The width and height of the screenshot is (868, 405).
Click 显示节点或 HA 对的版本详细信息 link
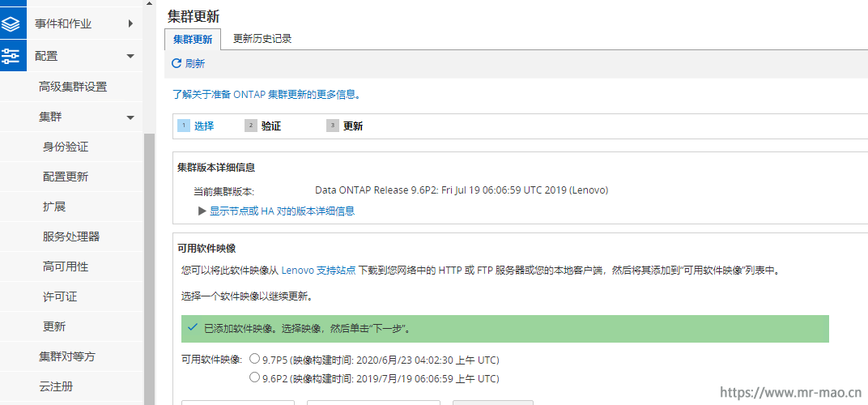point(282,211)
